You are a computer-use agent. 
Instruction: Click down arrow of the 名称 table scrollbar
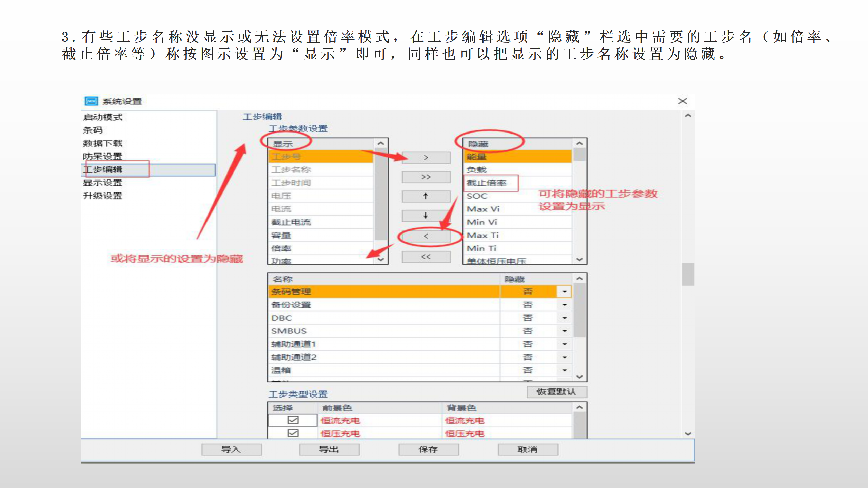point(579,377)
